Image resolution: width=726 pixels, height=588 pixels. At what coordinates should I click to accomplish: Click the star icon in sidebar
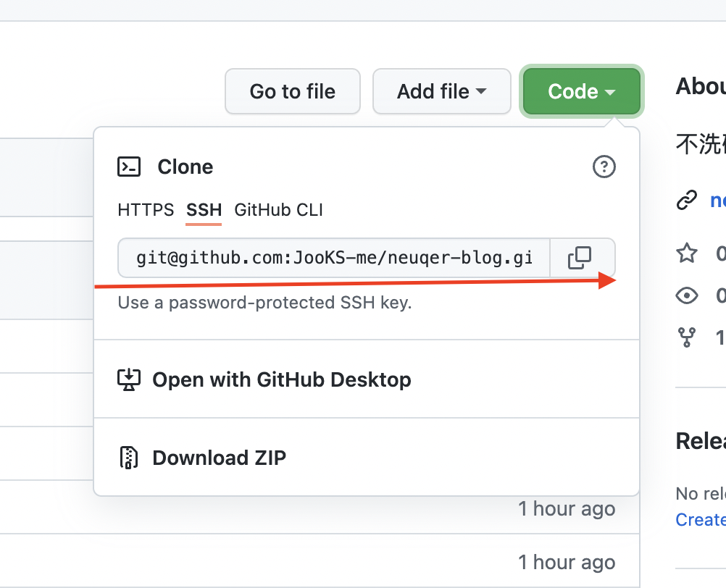pyautogui.click(x=686, y=253)
